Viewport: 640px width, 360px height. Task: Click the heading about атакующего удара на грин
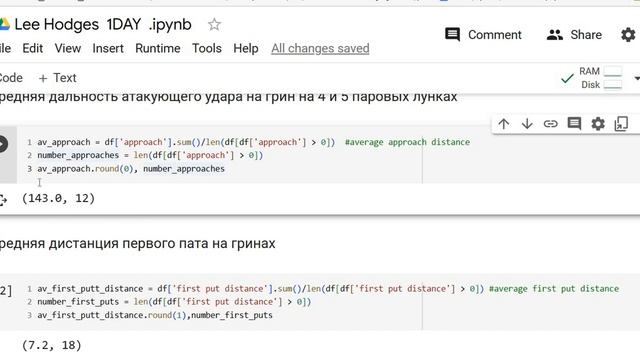pos(229,97)
